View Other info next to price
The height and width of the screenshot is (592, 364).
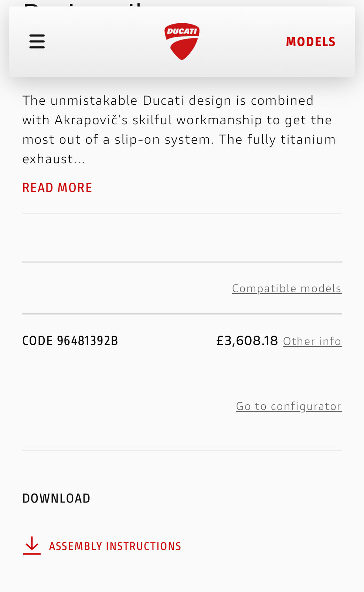[x=312, y=341]
